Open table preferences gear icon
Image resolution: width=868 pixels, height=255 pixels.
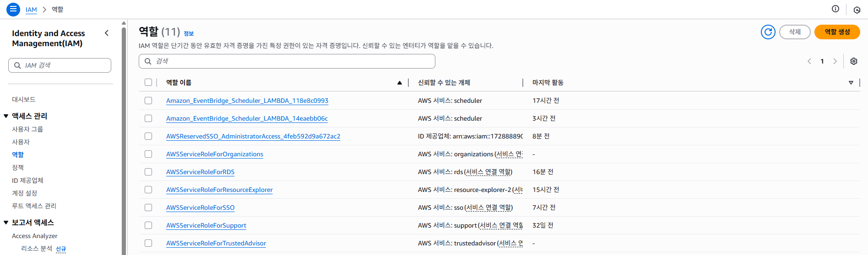tap(854, 61)
